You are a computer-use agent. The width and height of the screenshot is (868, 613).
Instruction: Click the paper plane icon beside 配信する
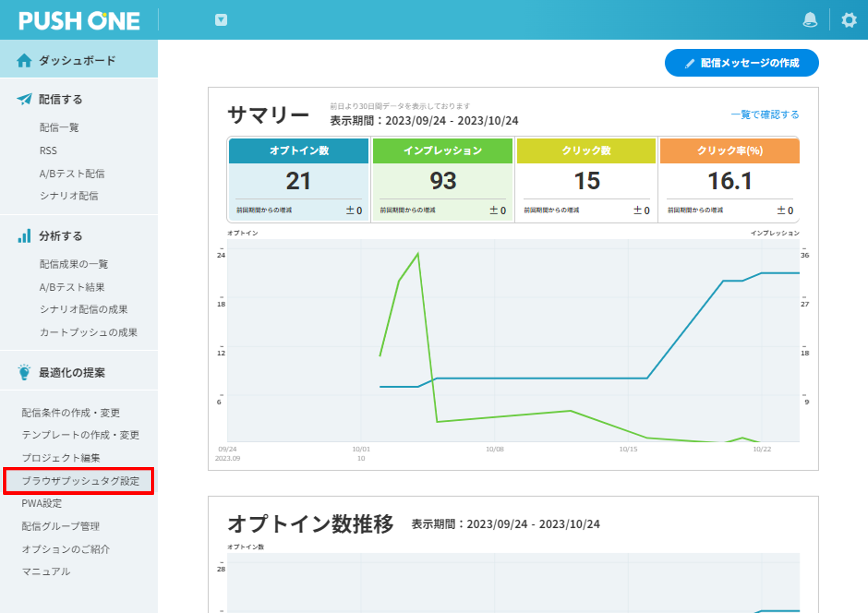coord(24,99)
